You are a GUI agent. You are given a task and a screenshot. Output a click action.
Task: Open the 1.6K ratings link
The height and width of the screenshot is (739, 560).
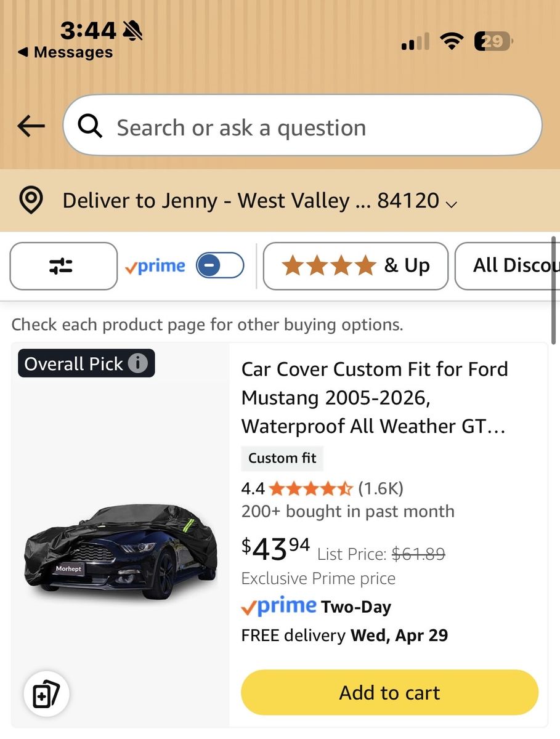[x=381, y=489]
